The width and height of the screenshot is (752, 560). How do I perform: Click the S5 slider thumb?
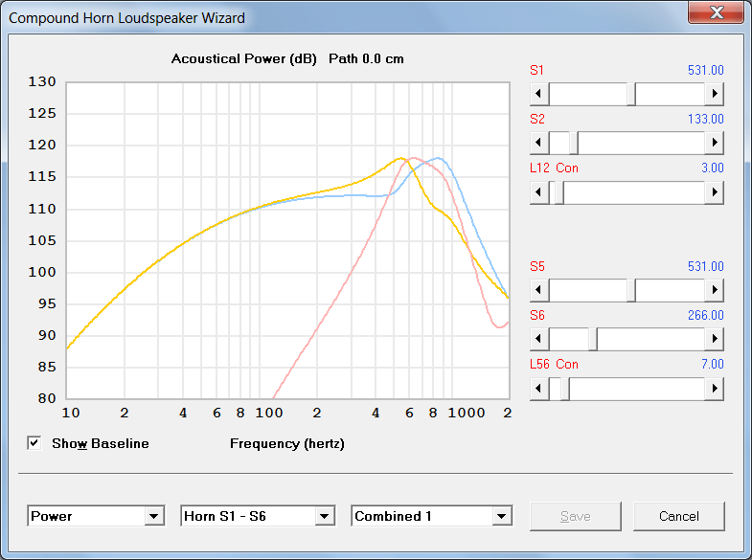click(631, 290)
